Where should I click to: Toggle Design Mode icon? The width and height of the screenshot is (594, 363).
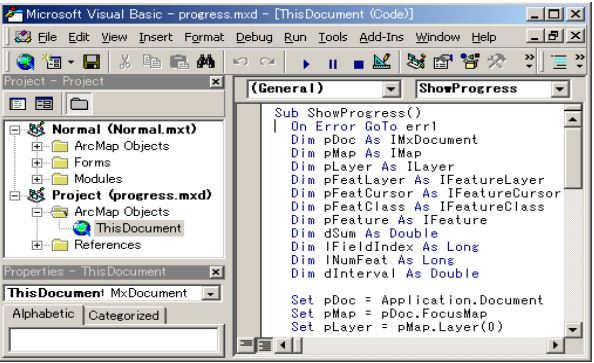(381, 61)
